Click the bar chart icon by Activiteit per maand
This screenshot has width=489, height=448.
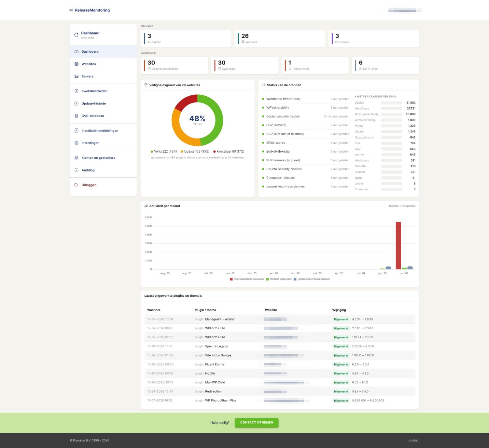tap(146, 206)
